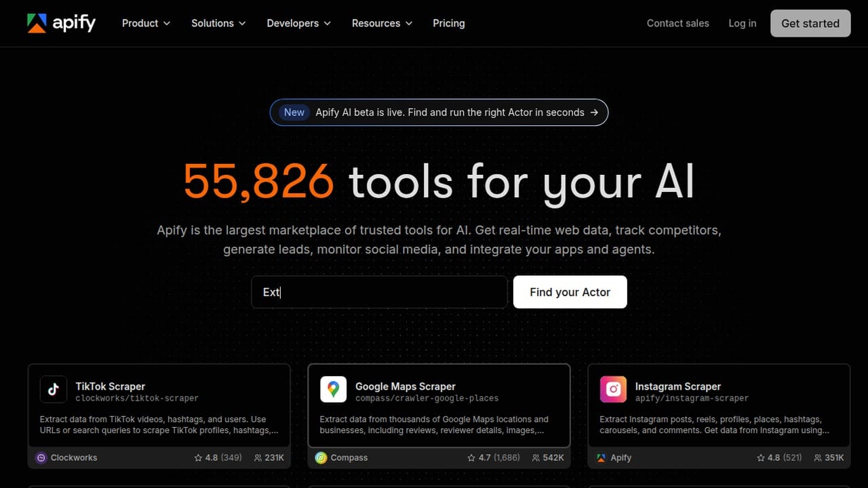Screen dimensions: 868x488
Task: Click the Compass publisher name
Action: tap(349, 457)
